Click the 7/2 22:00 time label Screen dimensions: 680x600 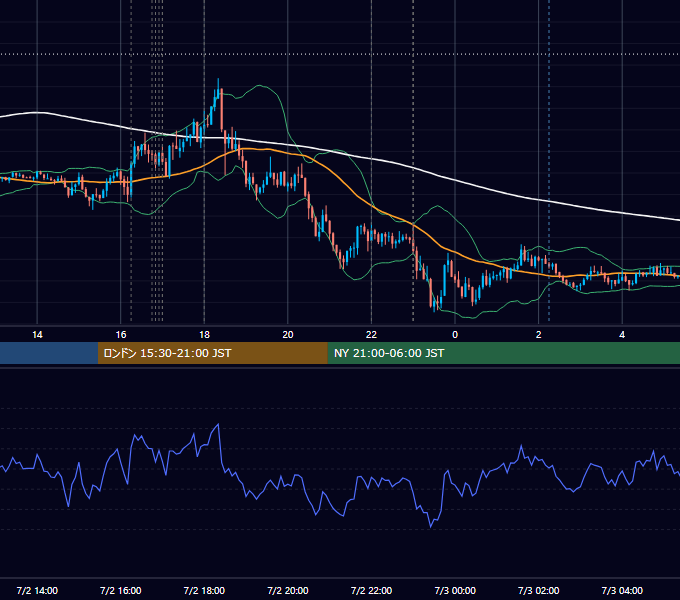pos(371,590)
